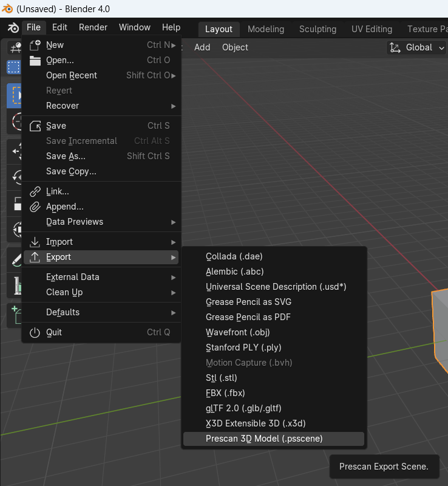Open the Render menu

[93, 27]
